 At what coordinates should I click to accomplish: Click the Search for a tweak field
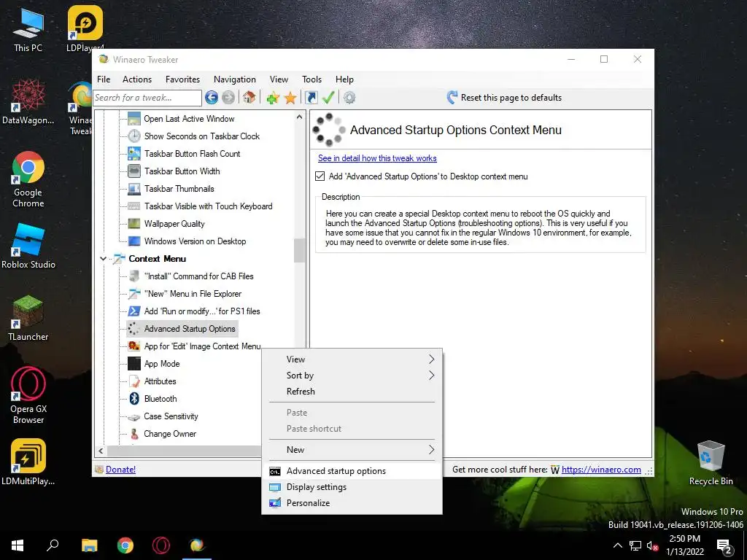147,98
